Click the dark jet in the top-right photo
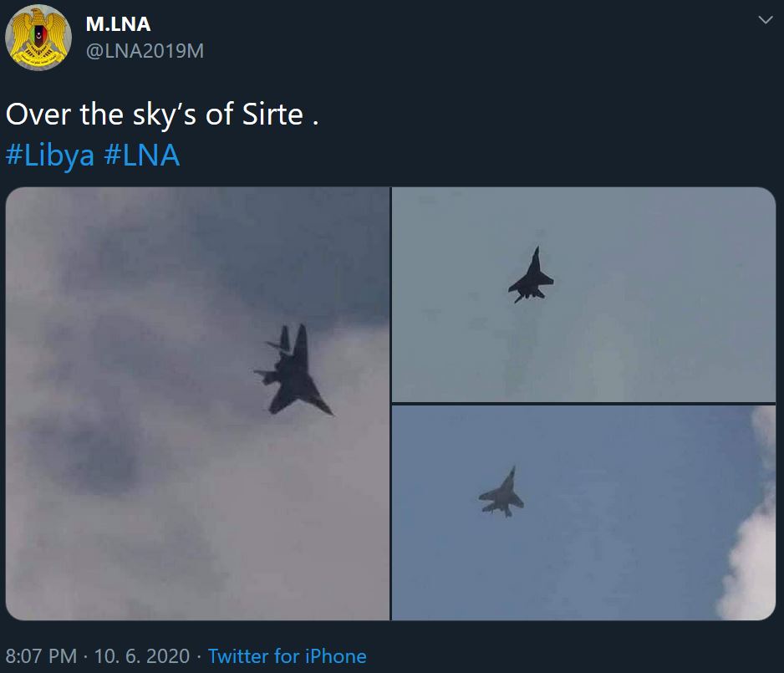The image size is (784, 673). pos(530,276)
